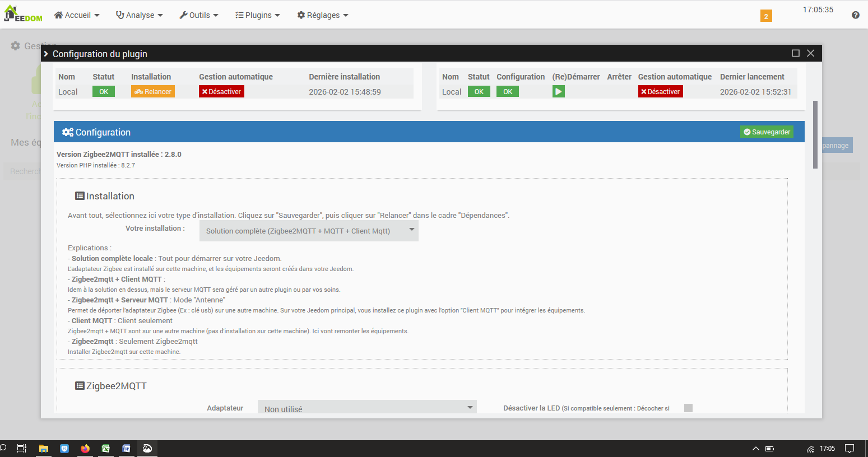Click the battery icon in the system tray
Viewport: 868px width, 457px height.
pos(770,449)
